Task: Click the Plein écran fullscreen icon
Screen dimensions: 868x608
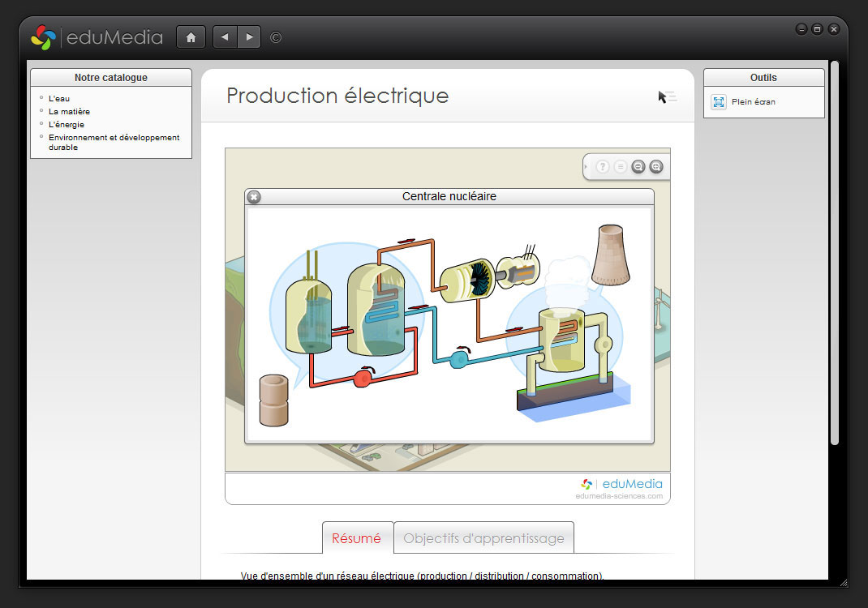Action: (x=719, y=102)
